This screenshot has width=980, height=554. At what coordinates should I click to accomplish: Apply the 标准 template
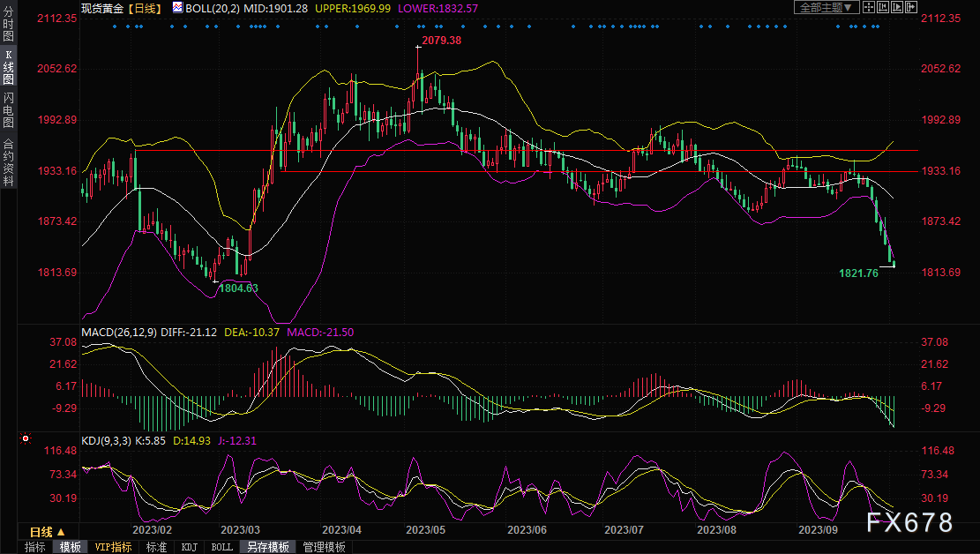click(156, 547)
